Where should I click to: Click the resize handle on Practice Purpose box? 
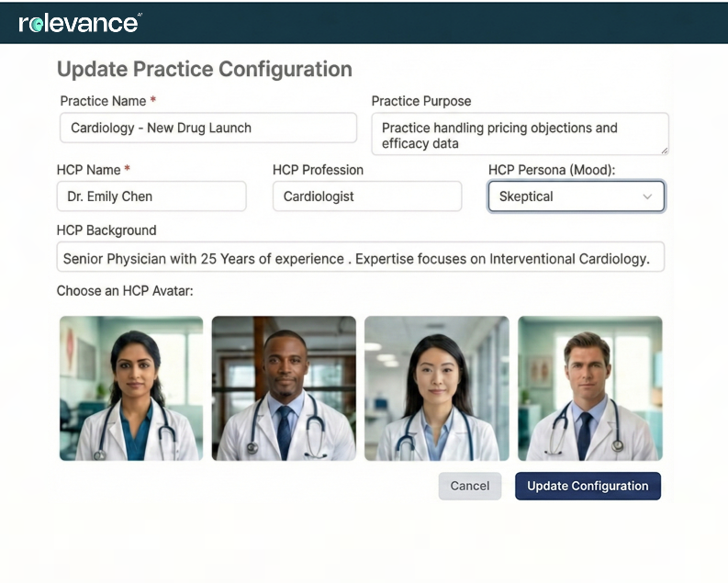click(x=664, y=150)
